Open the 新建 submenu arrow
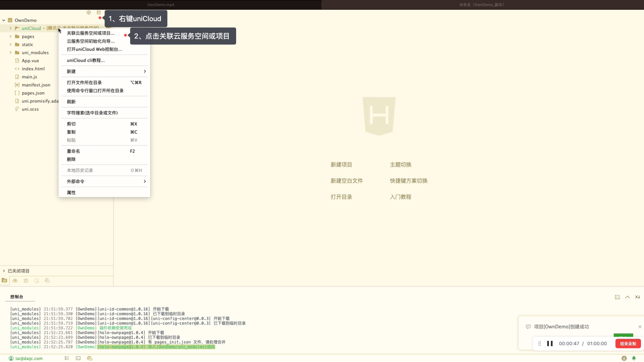The height and width of the screenshot is (362, 644). click(145, 71)
